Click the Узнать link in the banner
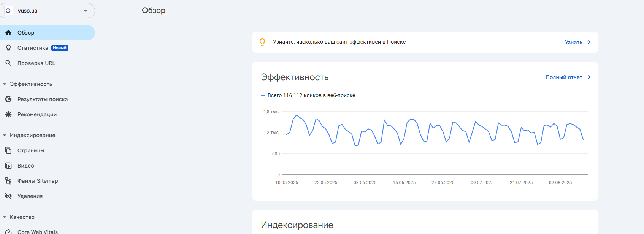This screenshot has width=644, height=234. pos(573,42)
